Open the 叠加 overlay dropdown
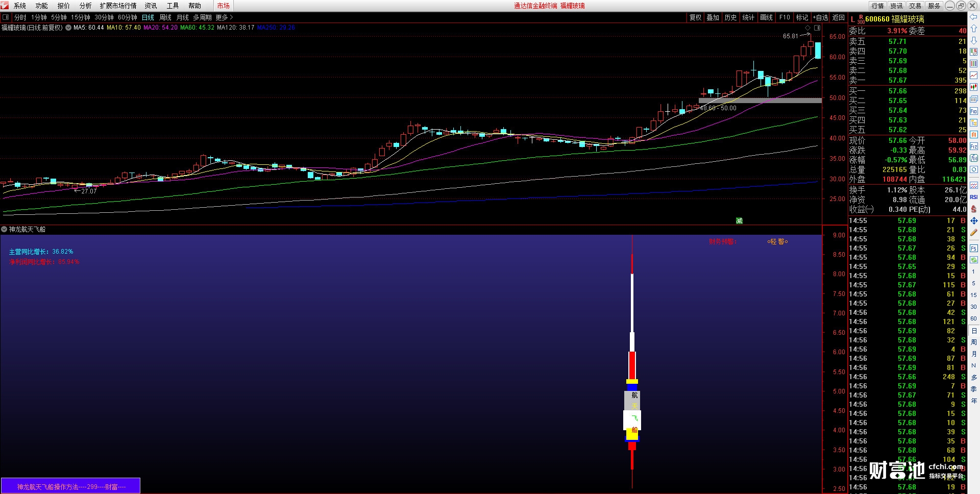The width and height of the screenshot is (980, 494). [713, 17]
